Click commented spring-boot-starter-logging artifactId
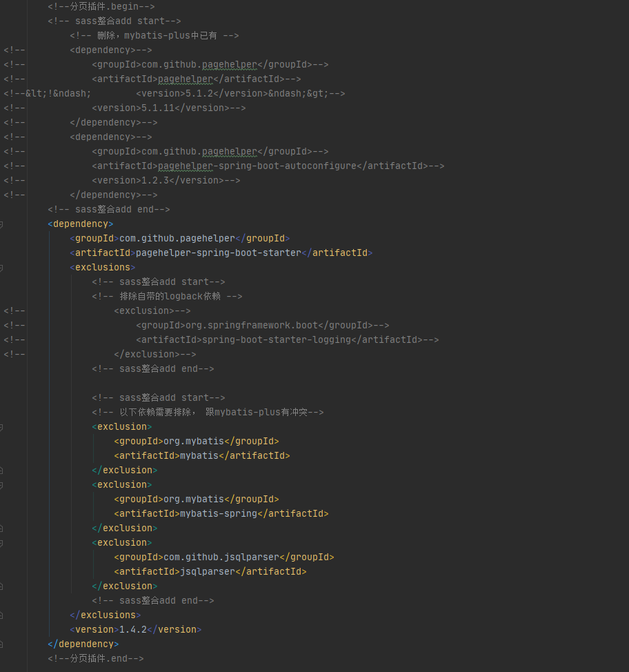 (287, 340)
